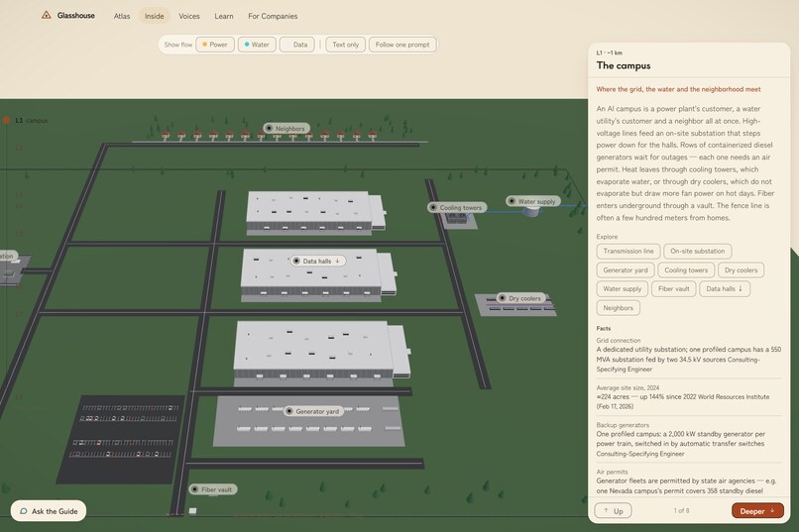Open the For Companies page
Image resolution: width=799 pixels, height=532 pixels.
[273, 16]
